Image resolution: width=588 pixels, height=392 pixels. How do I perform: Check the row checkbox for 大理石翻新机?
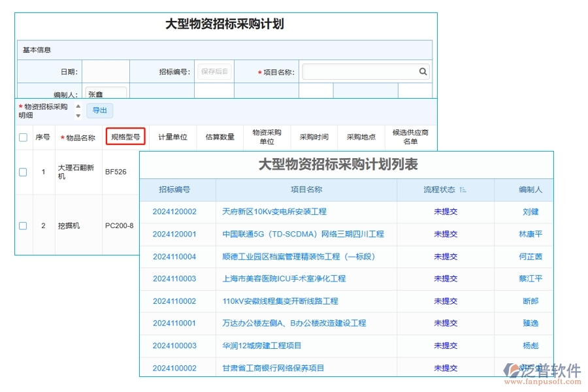point(22,172)
